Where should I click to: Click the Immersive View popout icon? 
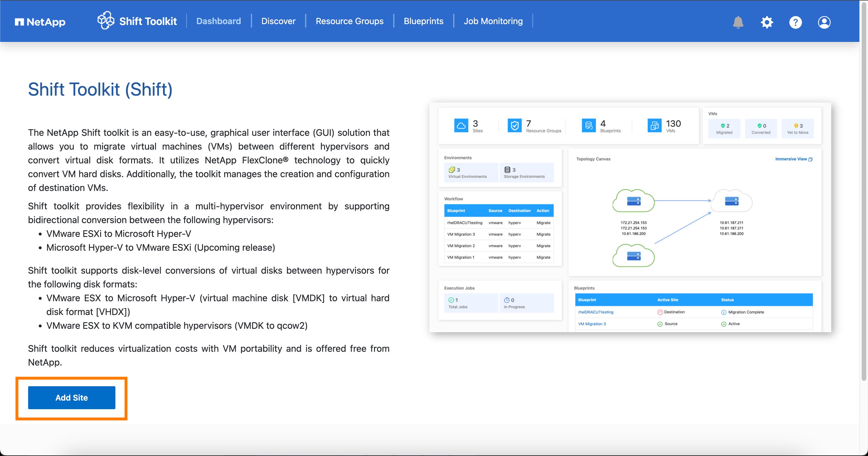coord(810,159)
